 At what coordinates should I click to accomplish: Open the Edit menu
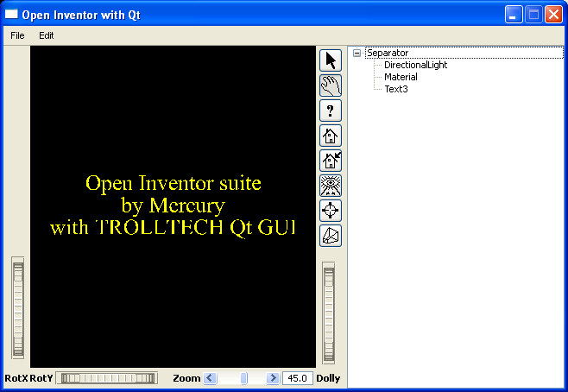click(46, 35)
